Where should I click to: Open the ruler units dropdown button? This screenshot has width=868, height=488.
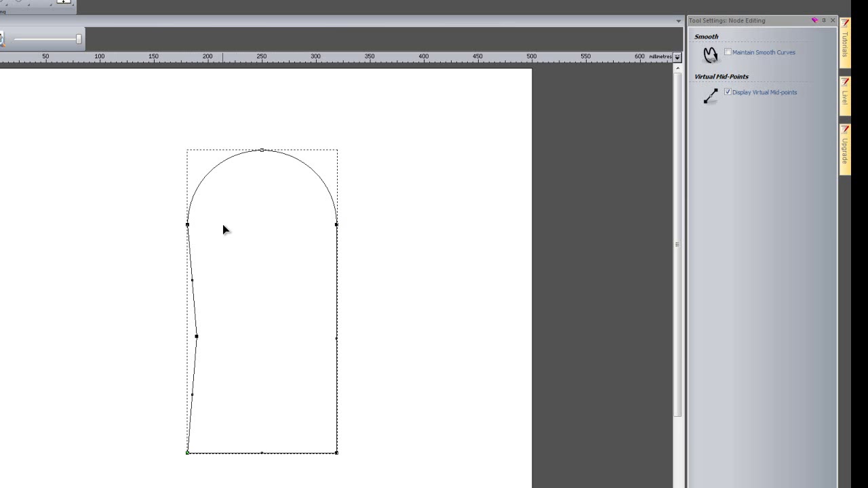point(677,58)
